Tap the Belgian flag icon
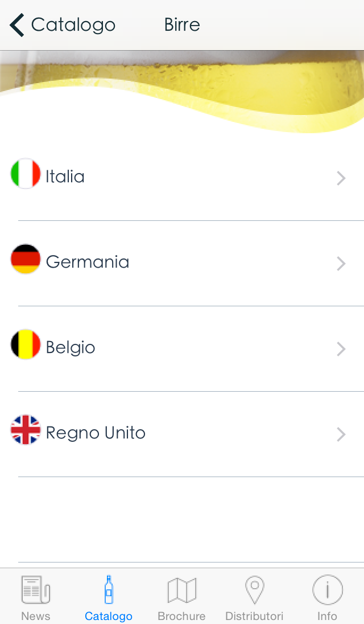 (x=26, y=344)
